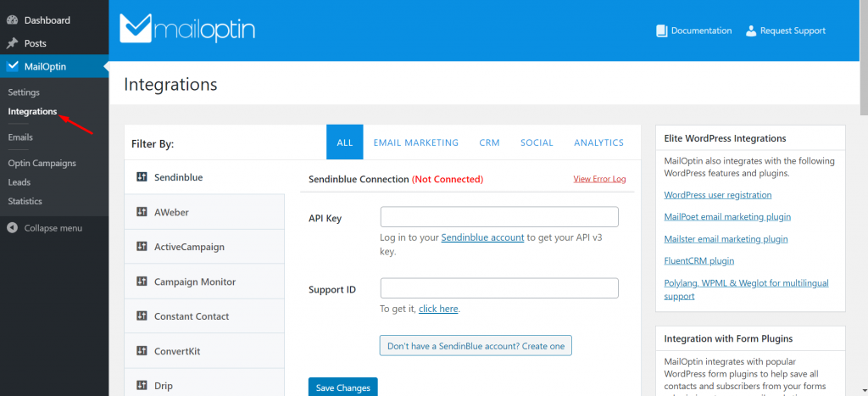Open the View Error Log link

pos(599,179)
